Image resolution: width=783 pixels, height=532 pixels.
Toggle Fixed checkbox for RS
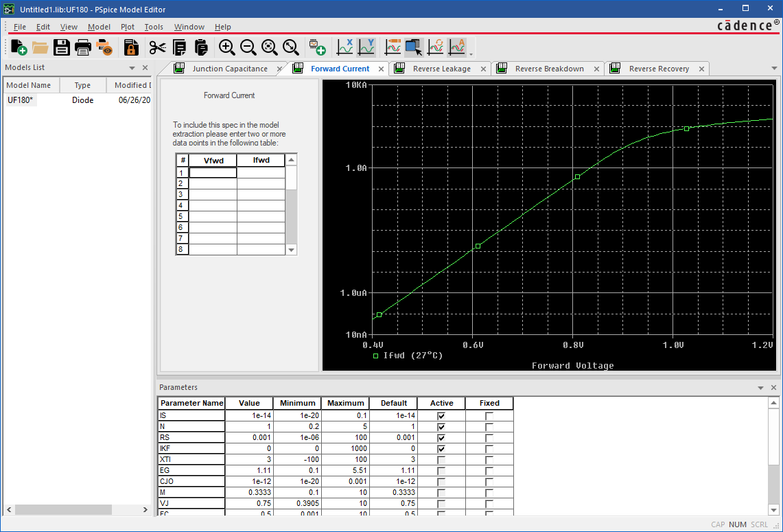point(489,437)
